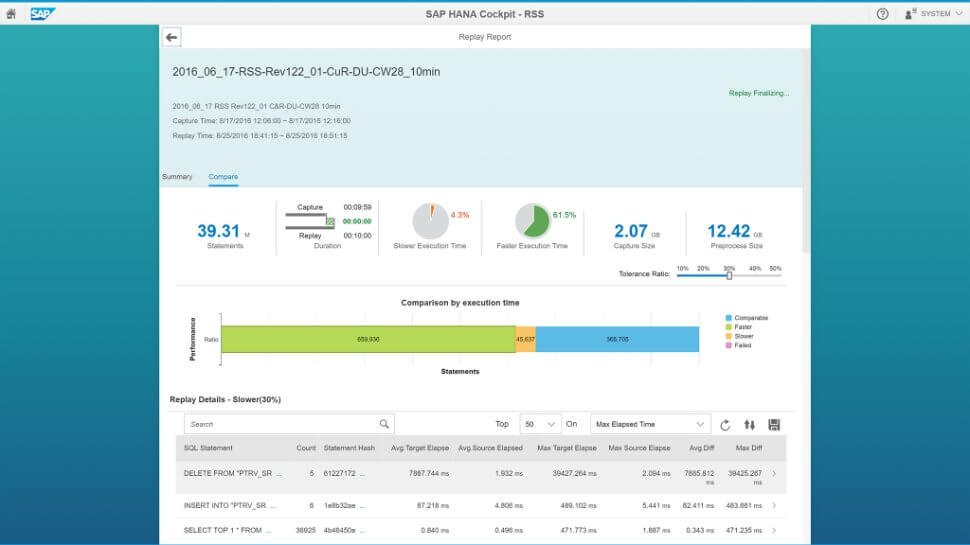Open the Top 50 dropdown

coord(540,424)
